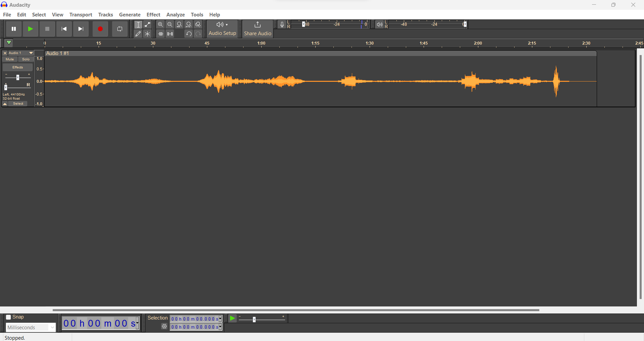644x341 pixels.
Task: Skip to end of the project
Action: click(x=81, y=29)
